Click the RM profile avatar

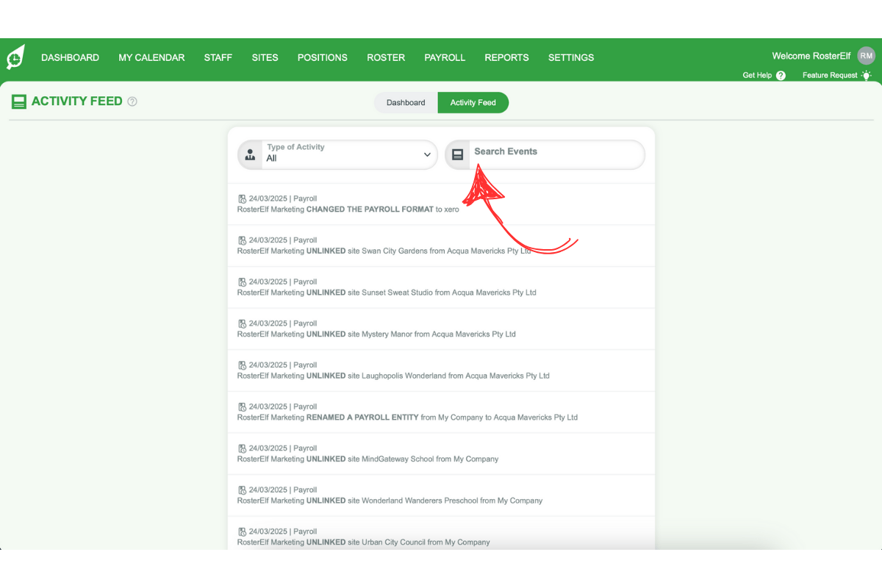click(x=866, y=55)
